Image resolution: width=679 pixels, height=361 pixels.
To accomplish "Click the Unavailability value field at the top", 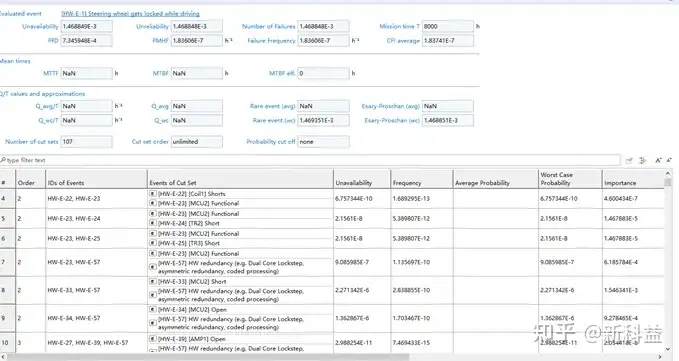I will [x=87, y=26].
